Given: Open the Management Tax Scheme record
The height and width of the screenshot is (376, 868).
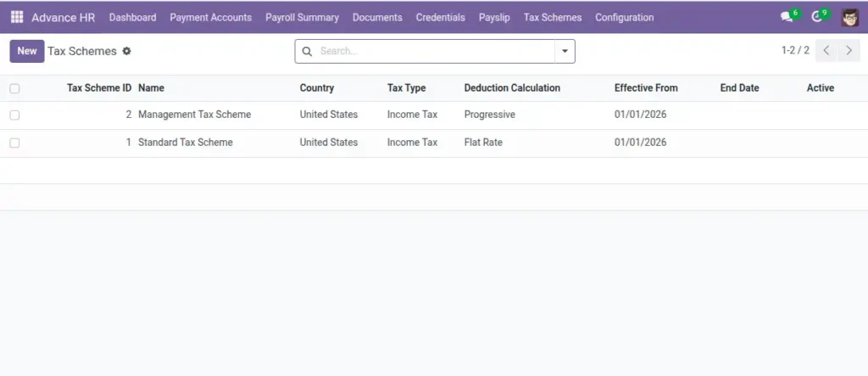Looking at the screenshot, I should [x=194, y=115].
